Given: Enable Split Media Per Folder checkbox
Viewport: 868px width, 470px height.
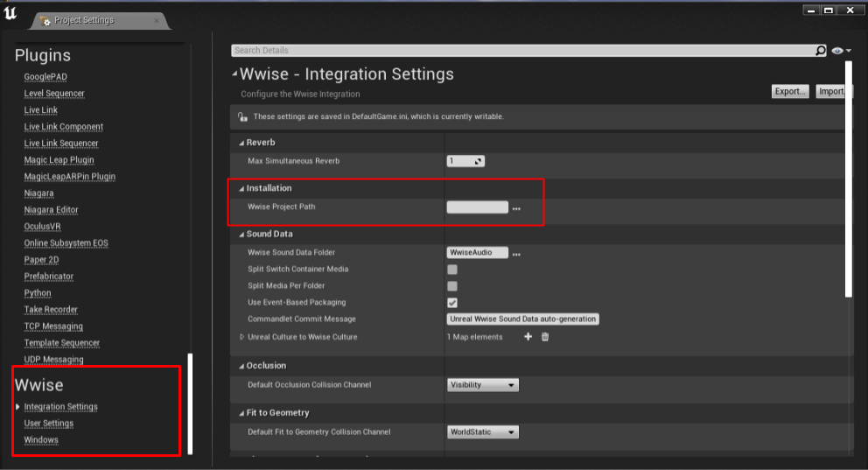Looking at the screenshot, I should (452, 286).
